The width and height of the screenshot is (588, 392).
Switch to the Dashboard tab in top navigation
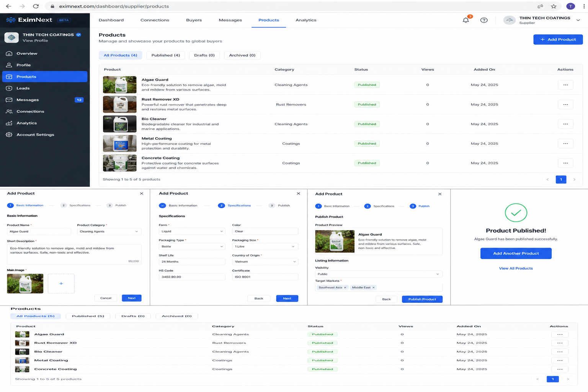(x=111, y=20)
